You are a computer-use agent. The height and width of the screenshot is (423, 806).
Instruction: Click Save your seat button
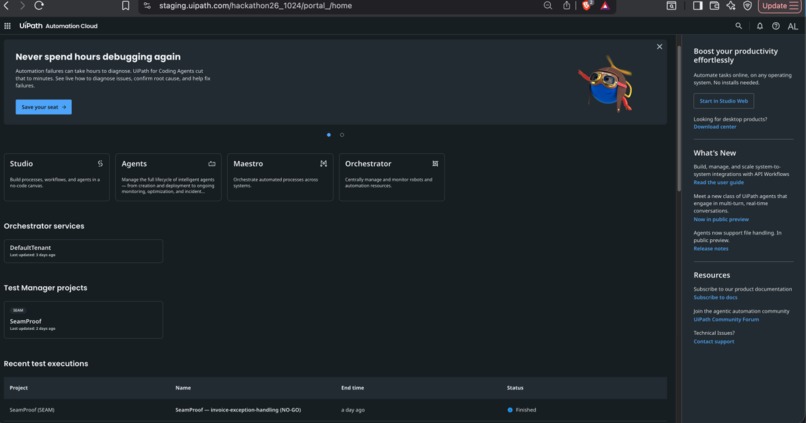coord(44,107)
